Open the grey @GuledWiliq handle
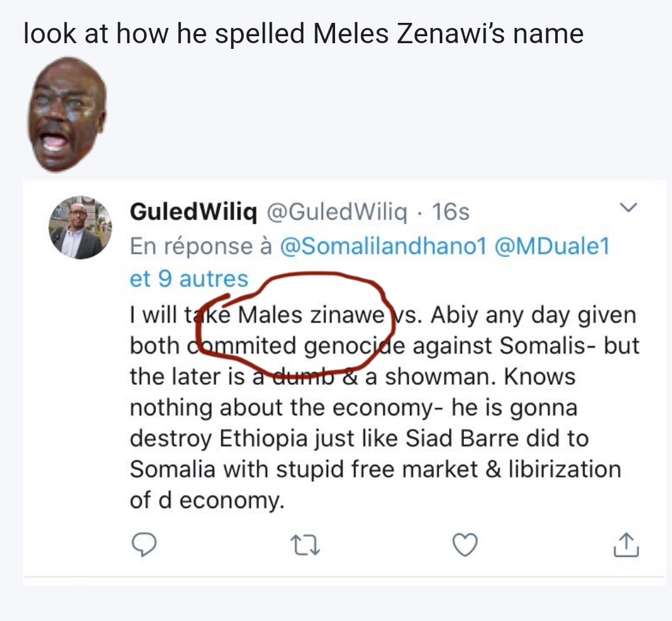 click(337, 212)
